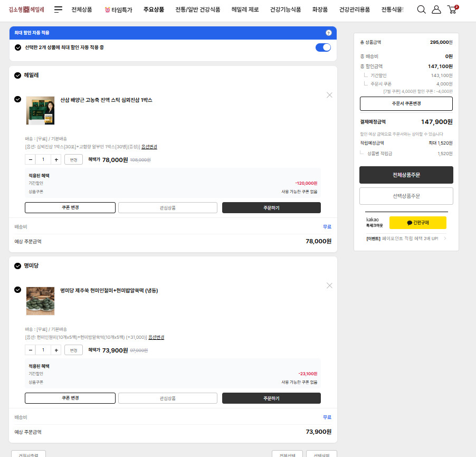Click 쿠폰 변경 for 산삼 배양근 item

tap(70, 208)
